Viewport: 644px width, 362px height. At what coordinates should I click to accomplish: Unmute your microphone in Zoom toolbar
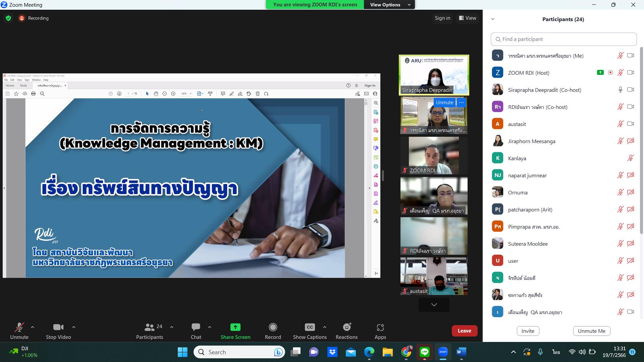pyautogui.click(x=19, y=330)
